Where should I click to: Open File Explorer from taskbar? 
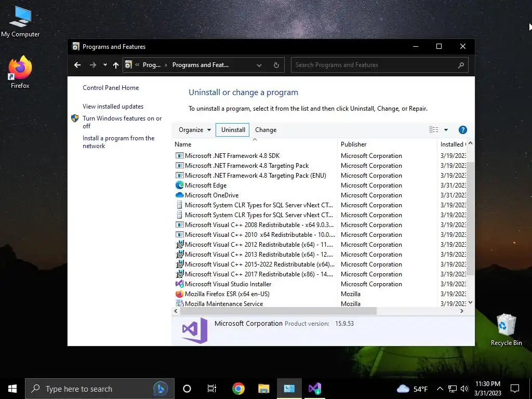click(x=263, y=389)
